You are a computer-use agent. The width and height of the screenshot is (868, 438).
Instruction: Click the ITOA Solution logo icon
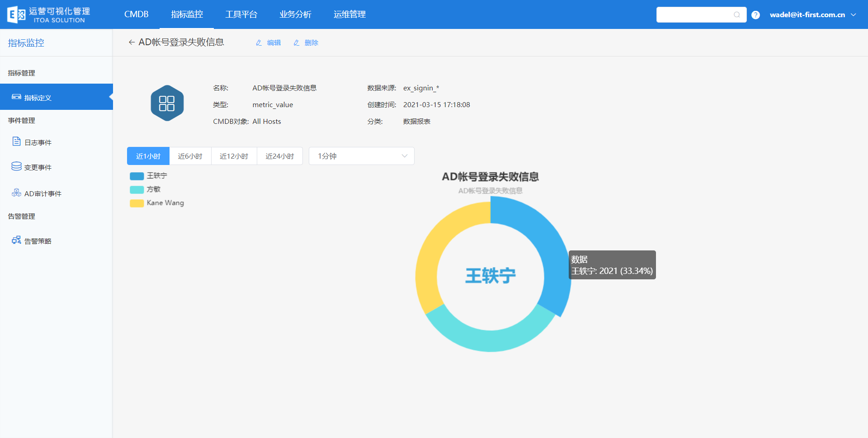pos(16,14)
